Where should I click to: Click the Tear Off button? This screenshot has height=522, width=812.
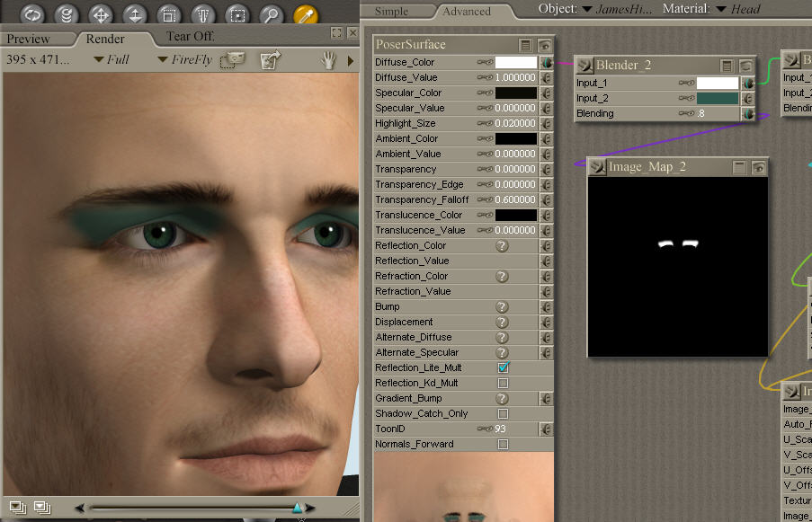(x=191, y=37)
